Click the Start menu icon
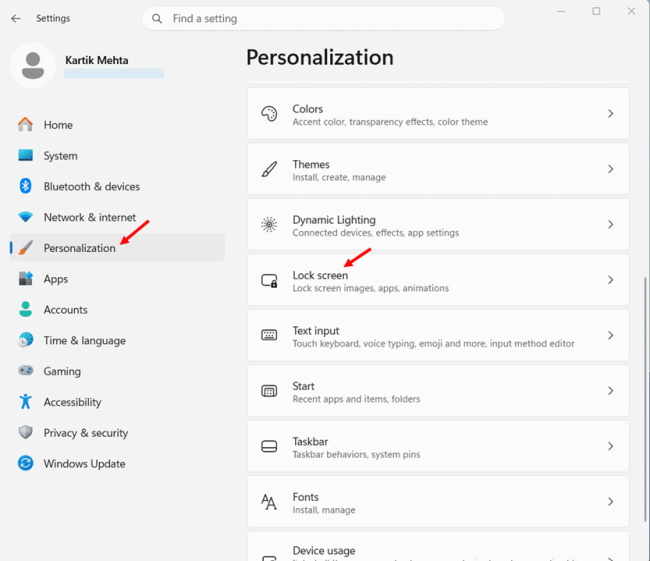The width and height of the screenshot is (650, 561). [x=269, y=391]
